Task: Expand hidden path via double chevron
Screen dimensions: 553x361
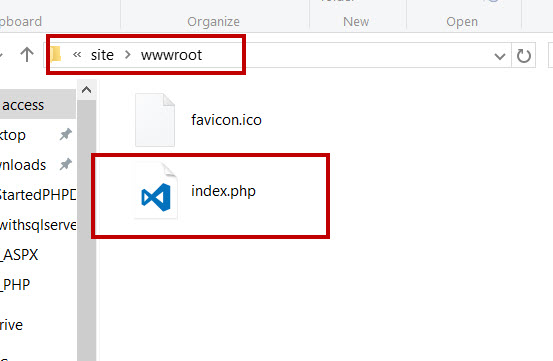Action: tap(77, 55)
